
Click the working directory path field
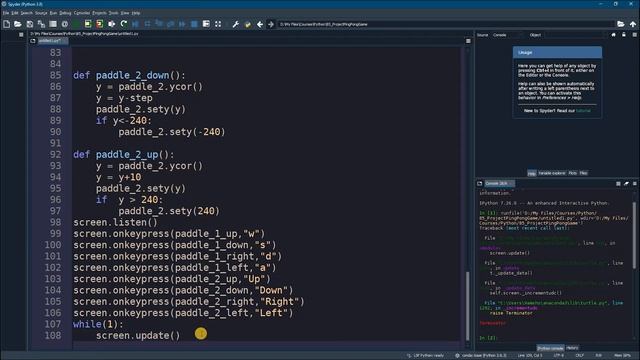446,24
